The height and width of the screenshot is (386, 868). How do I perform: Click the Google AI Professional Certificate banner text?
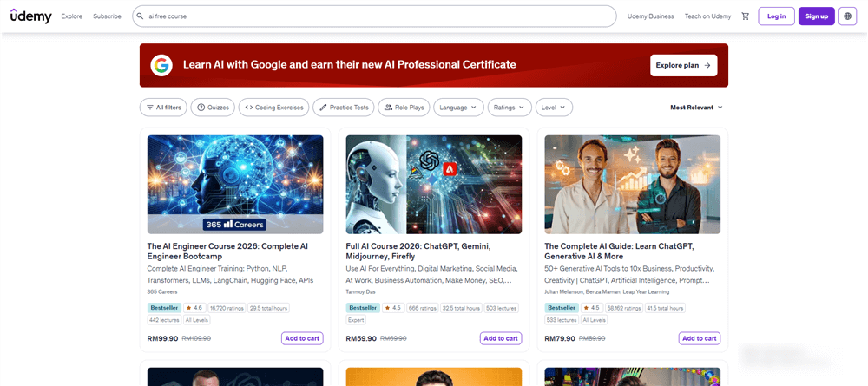tap(349, 65)
